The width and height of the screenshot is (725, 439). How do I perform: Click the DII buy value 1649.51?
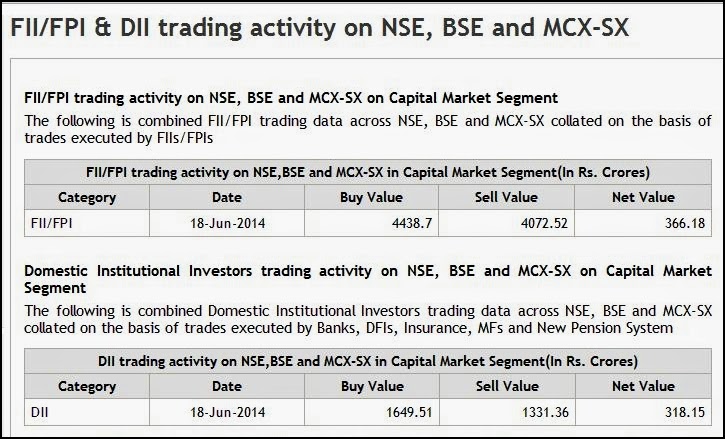point(408,411)
